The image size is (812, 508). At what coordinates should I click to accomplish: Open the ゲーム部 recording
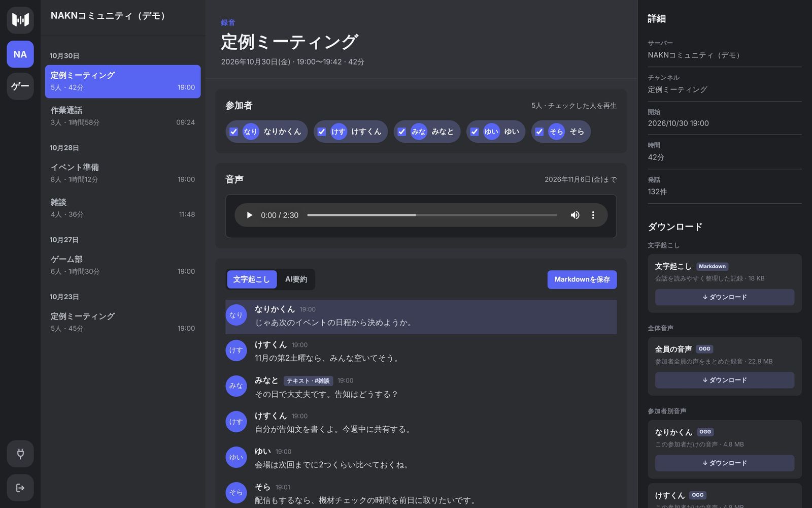point(123,265)
